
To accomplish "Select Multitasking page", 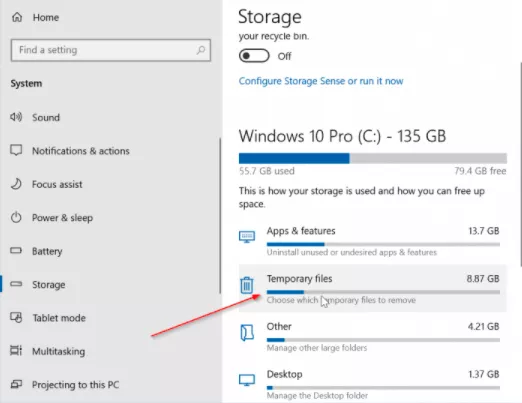I will (58, 351).
